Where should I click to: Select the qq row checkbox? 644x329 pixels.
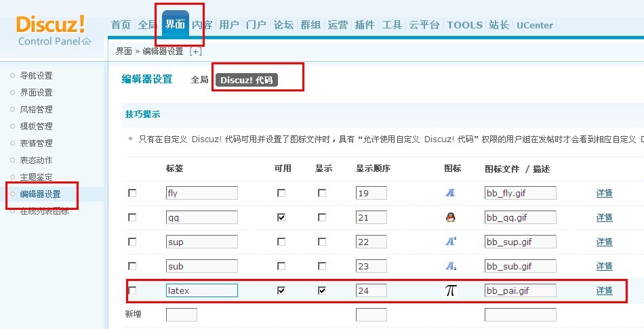click(x=132, y=217)
